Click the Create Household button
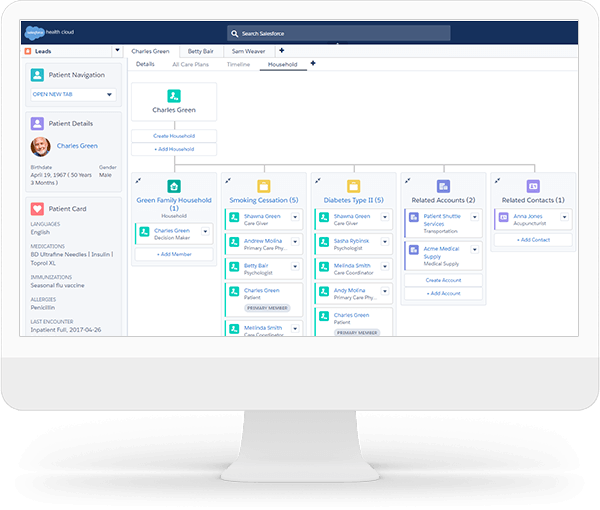 [x=174, y=136]
